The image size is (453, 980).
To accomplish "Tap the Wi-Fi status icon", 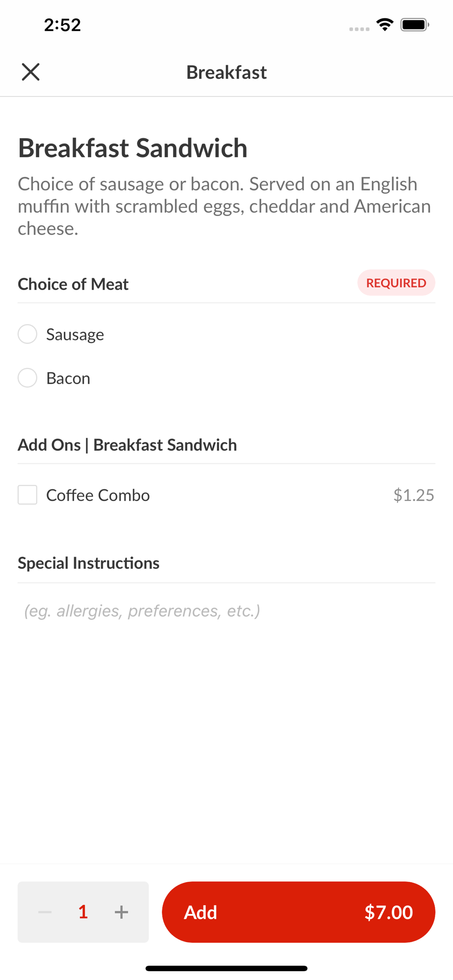I will (385, 24).
